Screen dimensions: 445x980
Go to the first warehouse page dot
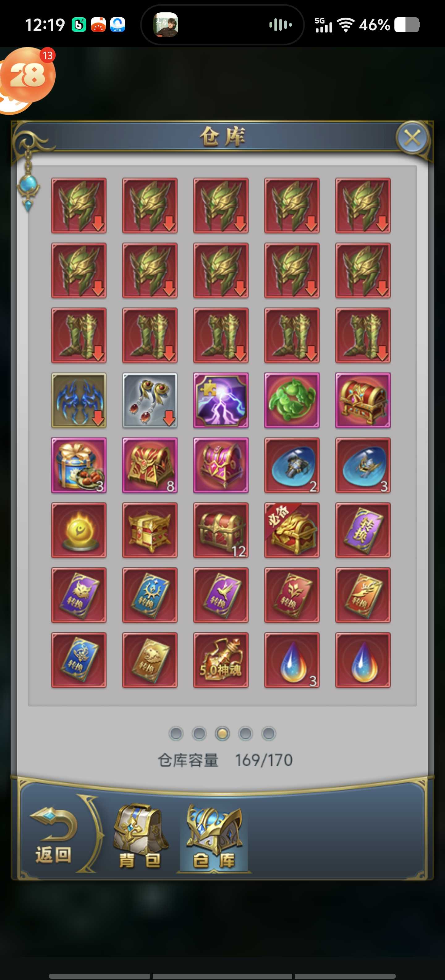coord(176,733)
